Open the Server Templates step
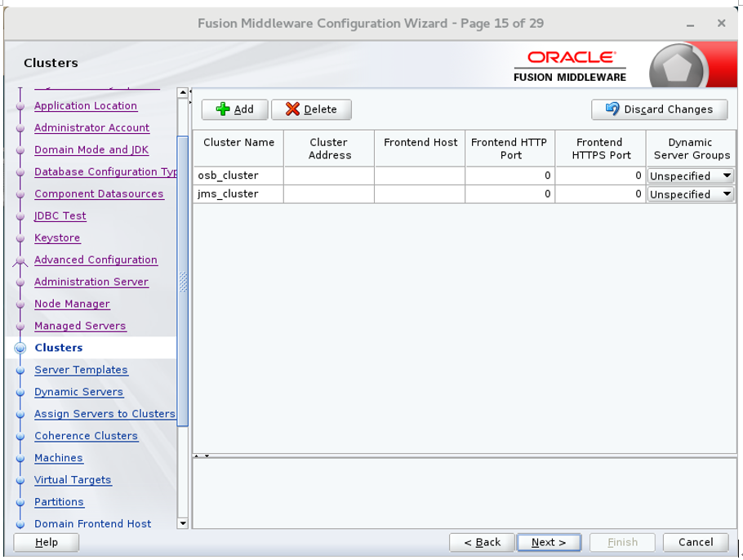 point(81,370)
